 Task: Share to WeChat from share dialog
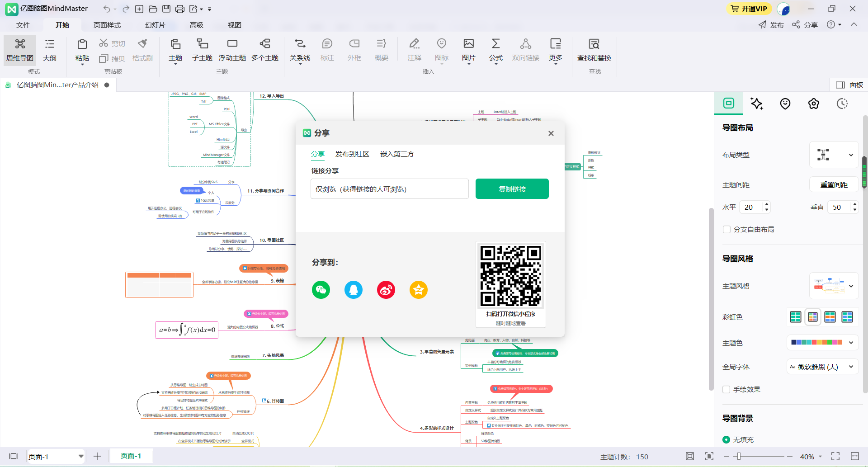click(321, 290)
